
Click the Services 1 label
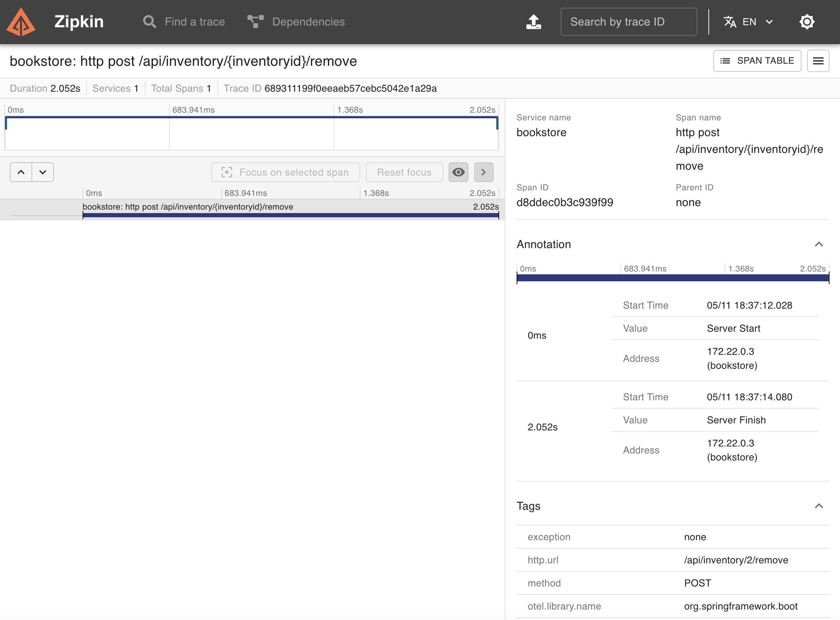[115, 89]
